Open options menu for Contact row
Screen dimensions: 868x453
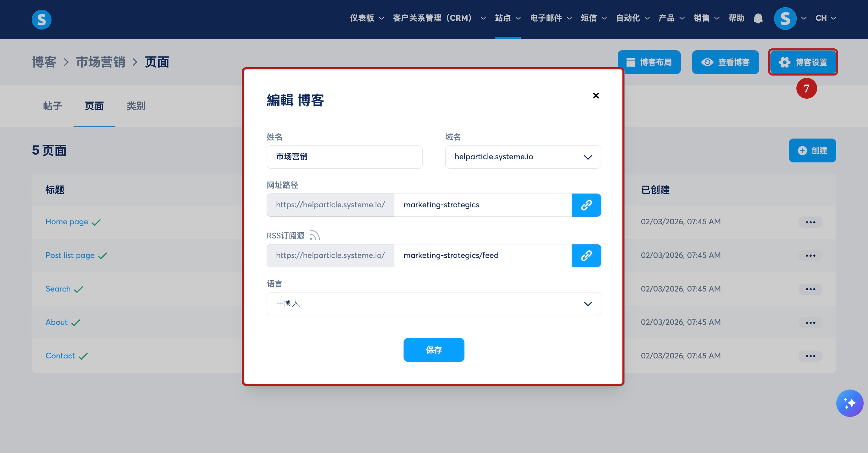[810, 356]
